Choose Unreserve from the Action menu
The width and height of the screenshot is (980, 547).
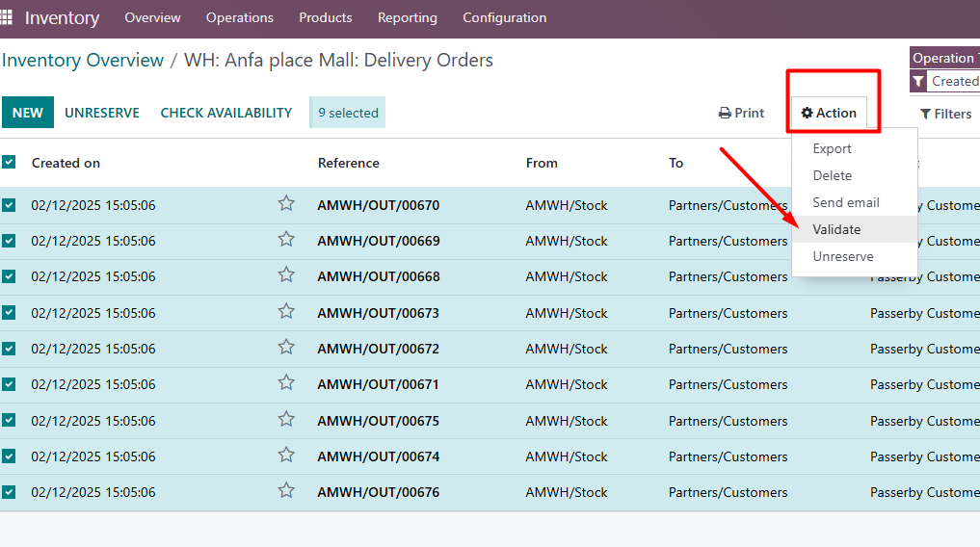855,256
